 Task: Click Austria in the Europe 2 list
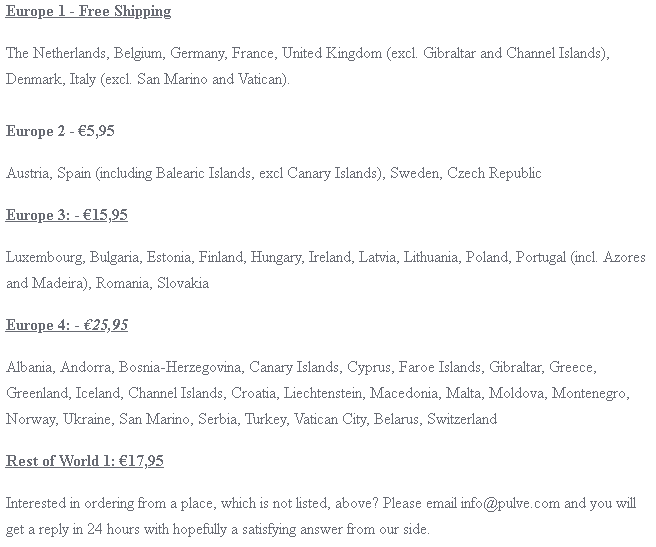coord(27,173)
